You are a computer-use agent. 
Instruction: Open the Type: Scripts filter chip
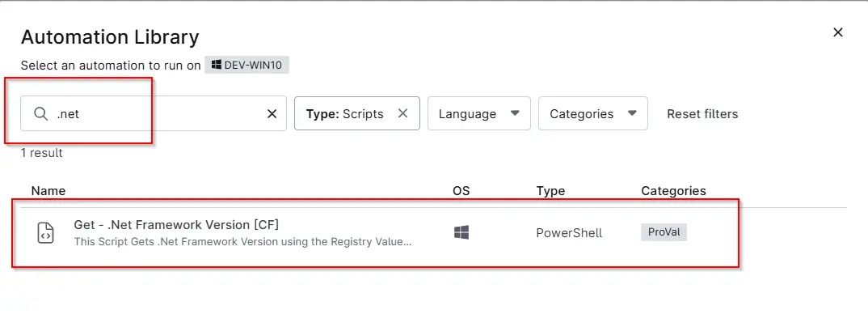point(345,113)
